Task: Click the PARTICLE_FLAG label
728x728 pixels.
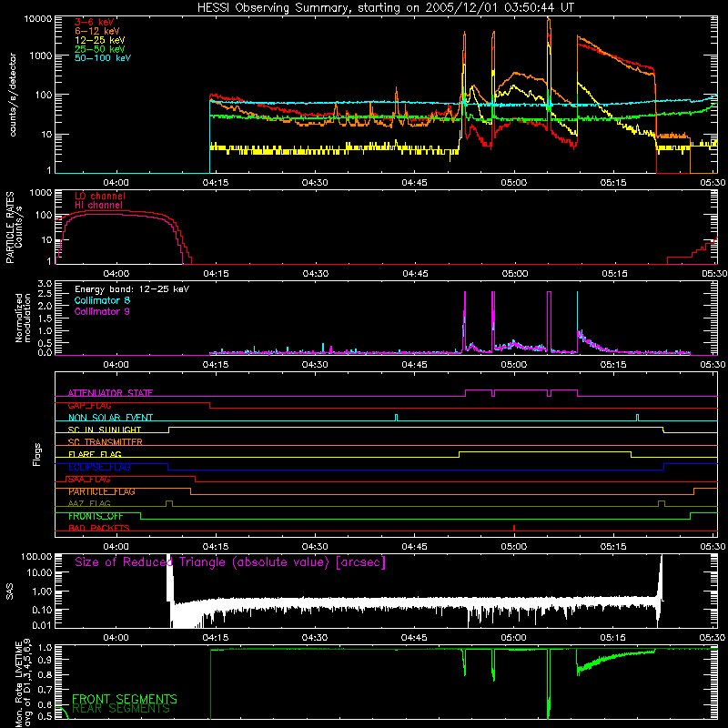Action: (102, 491)
